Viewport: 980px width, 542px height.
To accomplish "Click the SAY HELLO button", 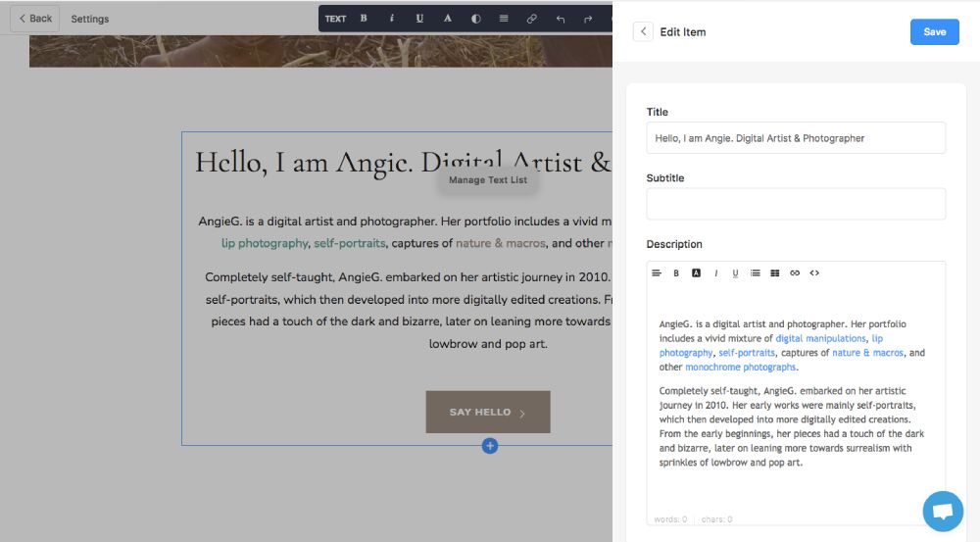I will click(x=487, y=413).
